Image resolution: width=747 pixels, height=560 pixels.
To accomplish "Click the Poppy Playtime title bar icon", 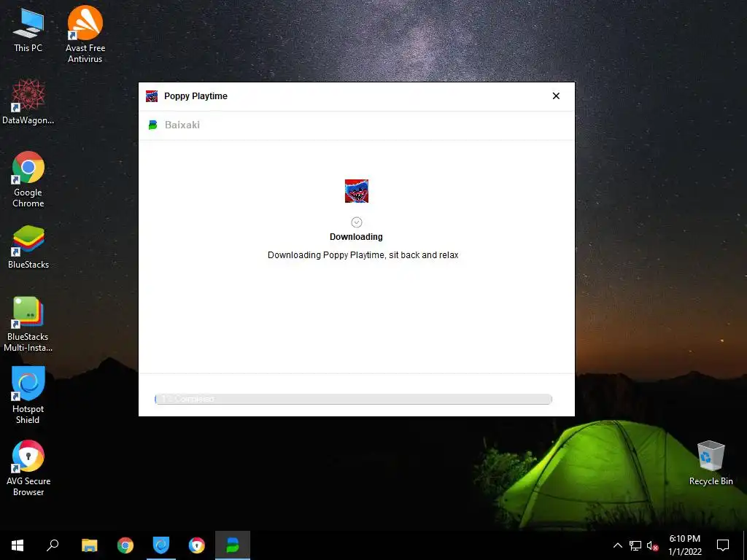I will click(152, 96).
